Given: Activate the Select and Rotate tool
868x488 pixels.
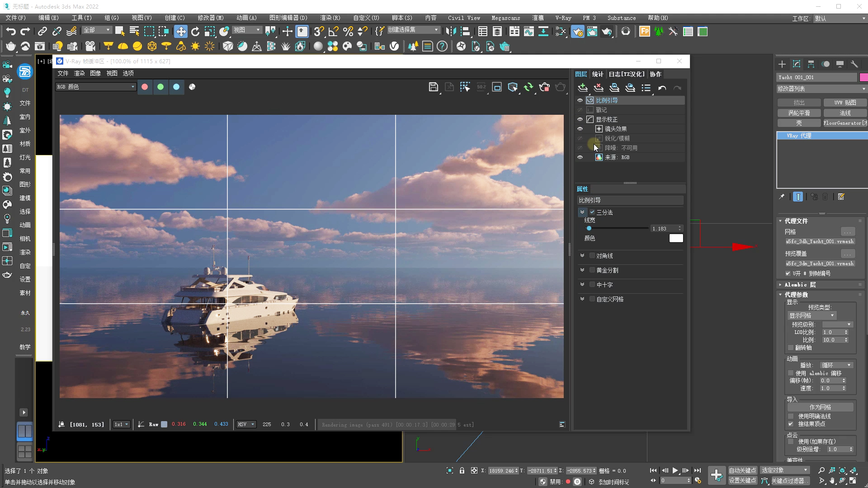Looking at the screenshot, I should tap(195, 32).
